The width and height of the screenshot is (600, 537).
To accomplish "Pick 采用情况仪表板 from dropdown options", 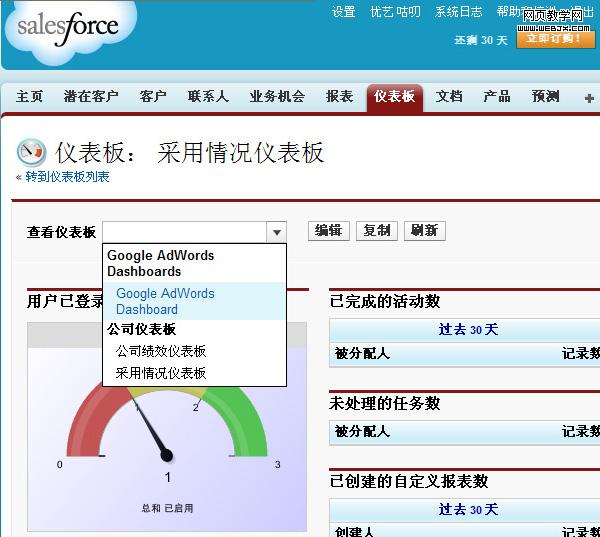I will [x=161, y=373].
